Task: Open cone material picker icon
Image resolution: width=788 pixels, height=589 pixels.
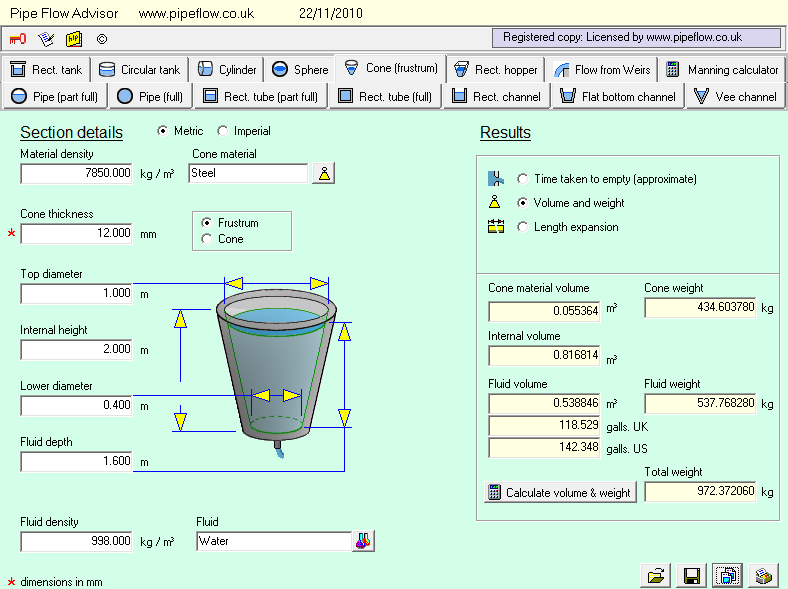Action: point(323,173)
